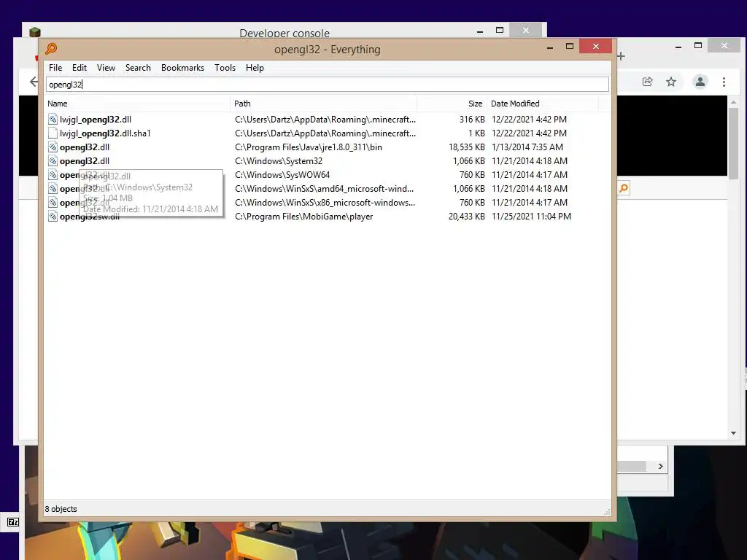Screen dimensions: 747x560
Task: Sort results by Date Modified column header
Action: click(x=542, y=104)
